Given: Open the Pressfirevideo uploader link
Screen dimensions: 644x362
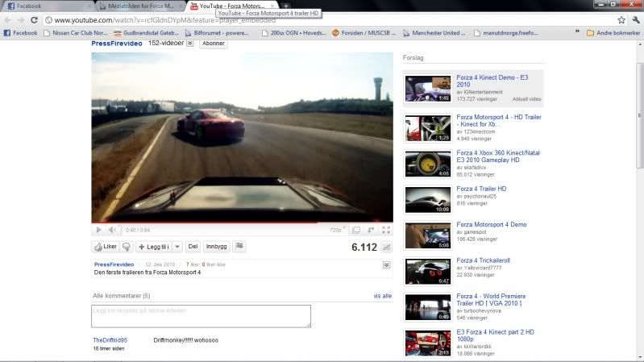Looking at the screenshot, I should point(114,264).
